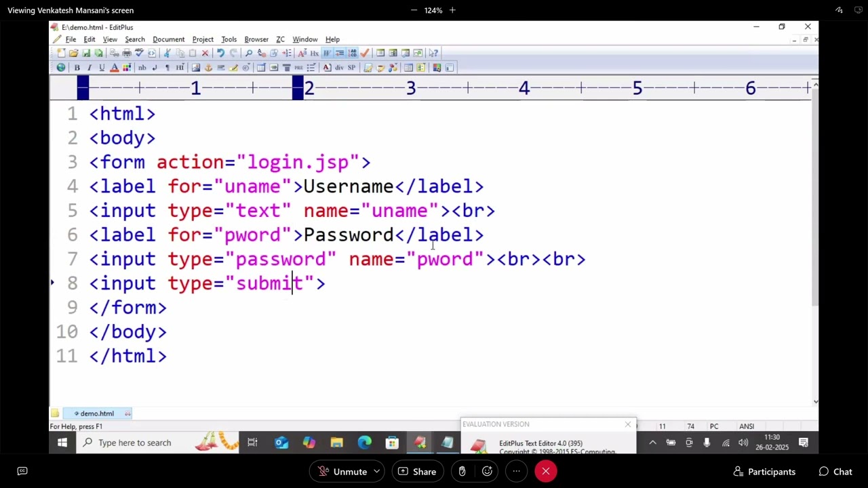Click the font color A icon
This screenshot has height=488, width=868.
114,68
